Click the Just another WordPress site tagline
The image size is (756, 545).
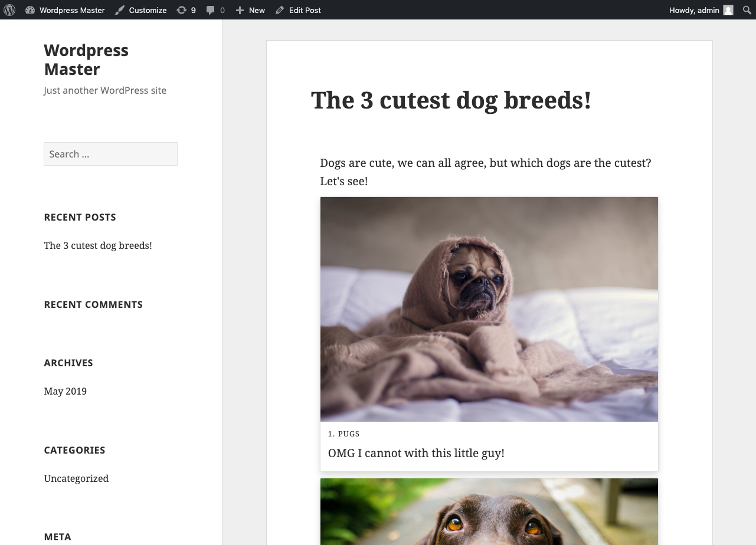point(105,90)
